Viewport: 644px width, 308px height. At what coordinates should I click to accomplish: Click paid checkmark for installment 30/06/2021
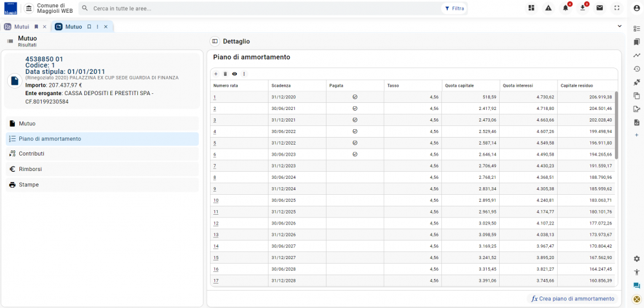(x=355, y=108)
